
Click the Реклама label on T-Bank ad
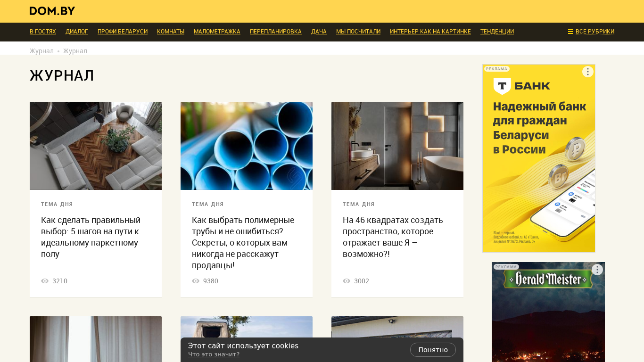tap(497, 69)
